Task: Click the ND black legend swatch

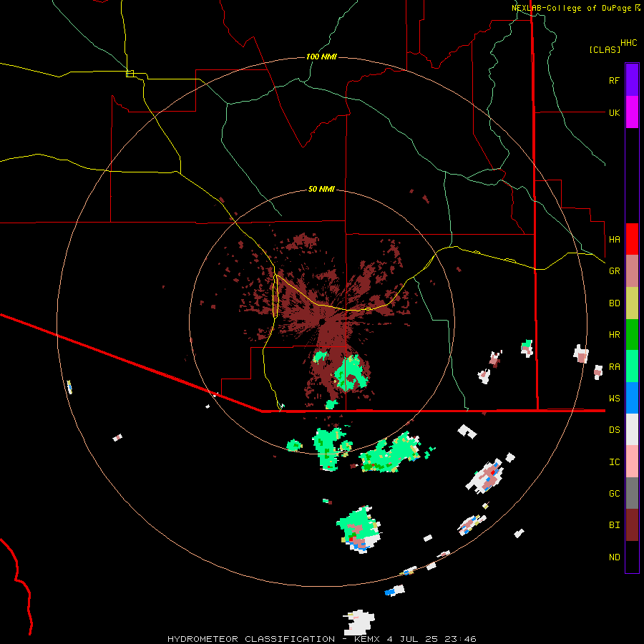Action: [632, 557]
